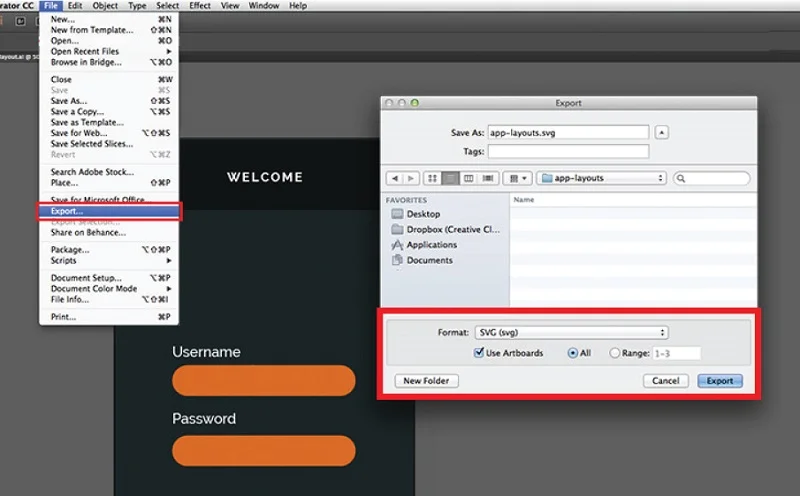This screenshot has width=800, height=496.
Task: Open the File menu
Action: coord(51,6)
